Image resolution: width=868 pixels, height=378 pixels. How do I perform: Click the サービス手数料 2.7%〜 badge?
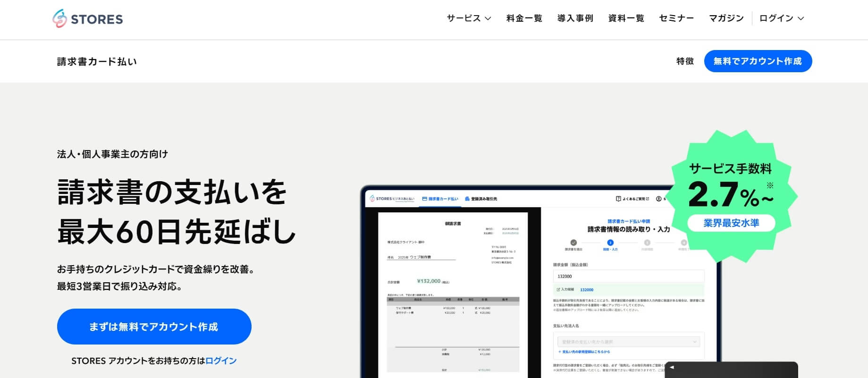point(731,196)
